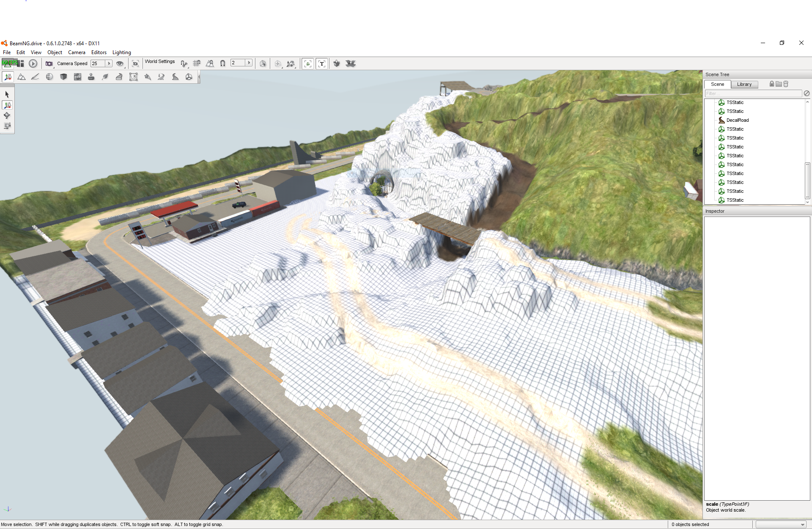Screen dimensions: 812x529
Task: Switch to the Library tab
Action: (x=744, y=84)
